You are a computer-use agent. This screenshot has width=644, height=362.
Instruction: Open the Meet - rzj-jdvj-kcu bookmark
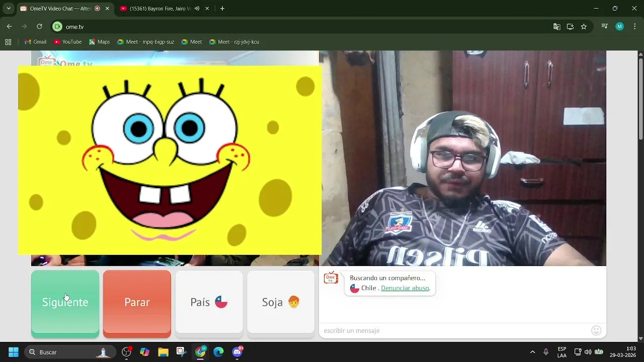coord(234,42)
